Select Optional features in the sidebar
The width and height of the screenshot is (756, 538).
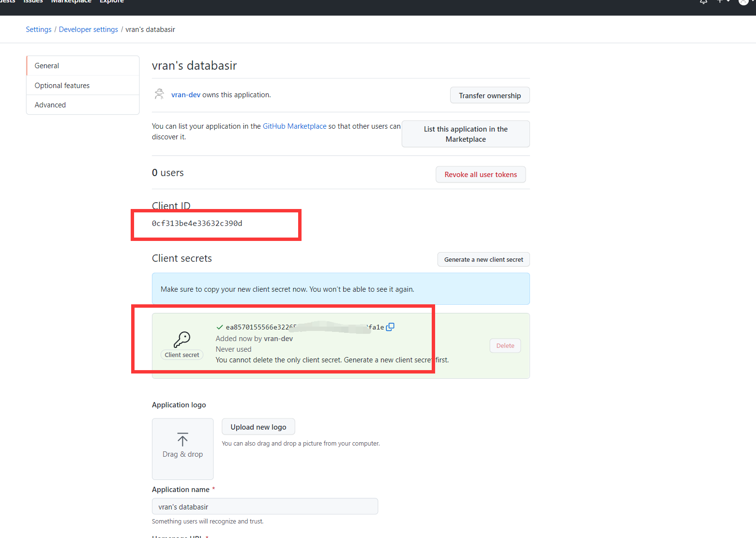[x=62, y=85]
